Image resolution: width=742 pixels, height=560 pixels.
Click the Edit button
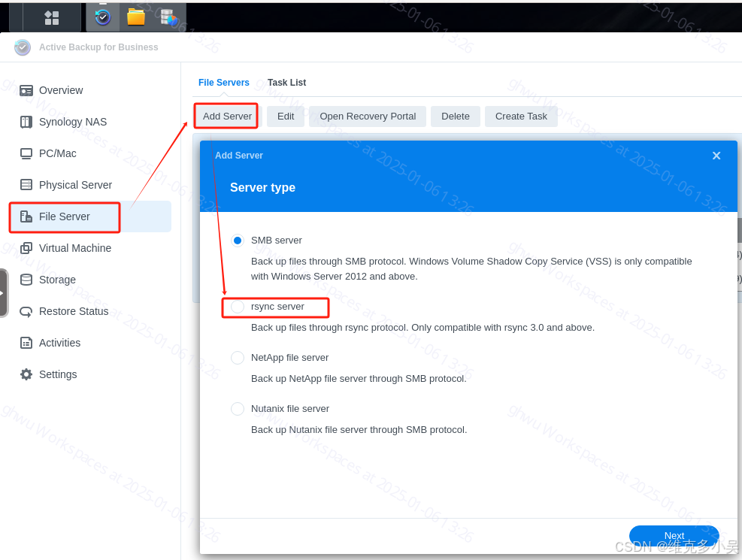coord(286,117)
